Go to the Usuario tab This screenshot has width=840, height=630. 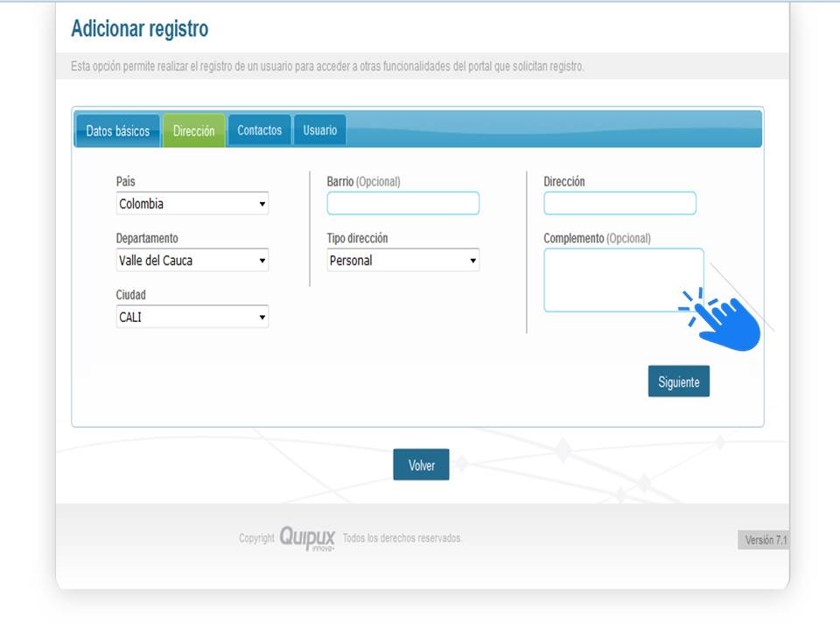[x=319, y=130]
